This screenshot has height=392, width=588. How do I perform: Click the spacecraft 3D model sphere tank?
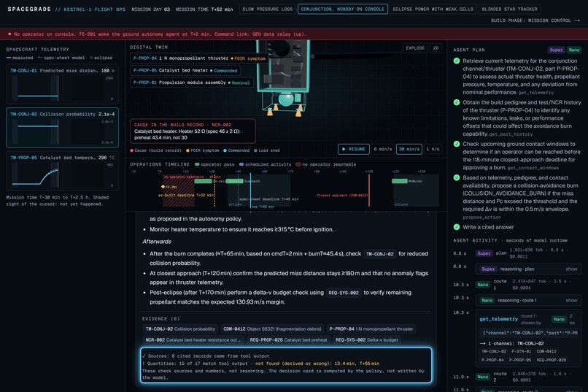coord(286,99)
